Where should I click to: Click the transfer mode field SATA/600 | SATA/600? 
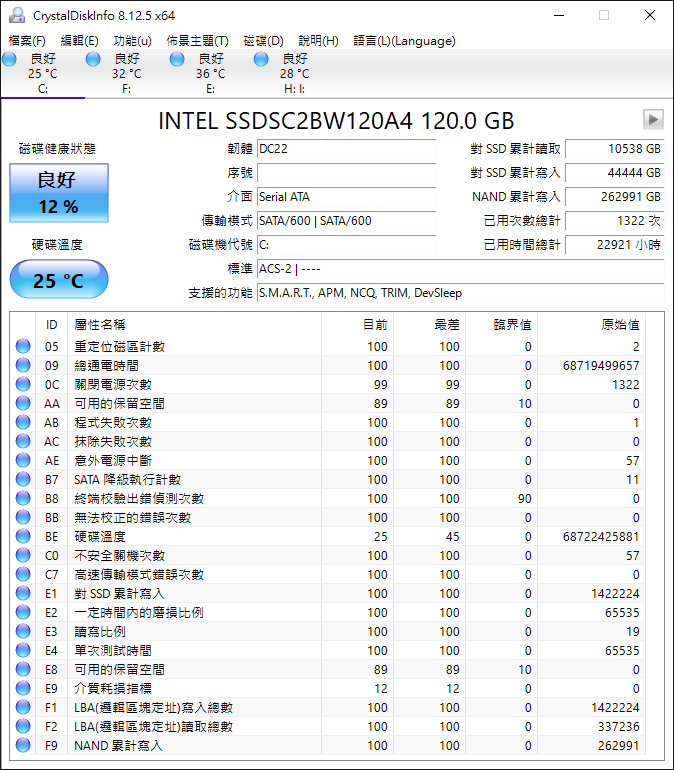(347, 221)
